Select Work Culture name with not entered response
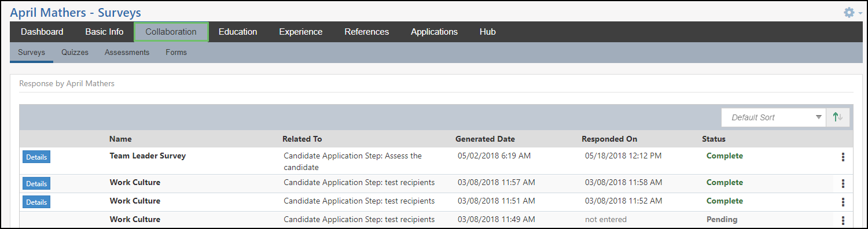 [x=135, y=219]
